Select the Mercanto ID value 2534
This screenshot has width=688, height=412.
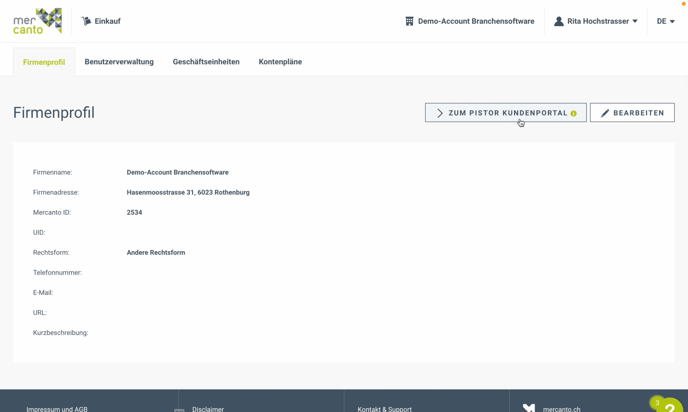click(x=134, y=212)
